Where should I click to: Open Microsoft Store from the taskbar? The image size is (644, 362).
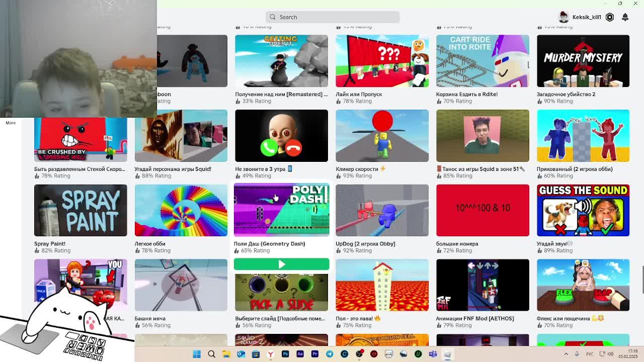[x=256, y=354]
